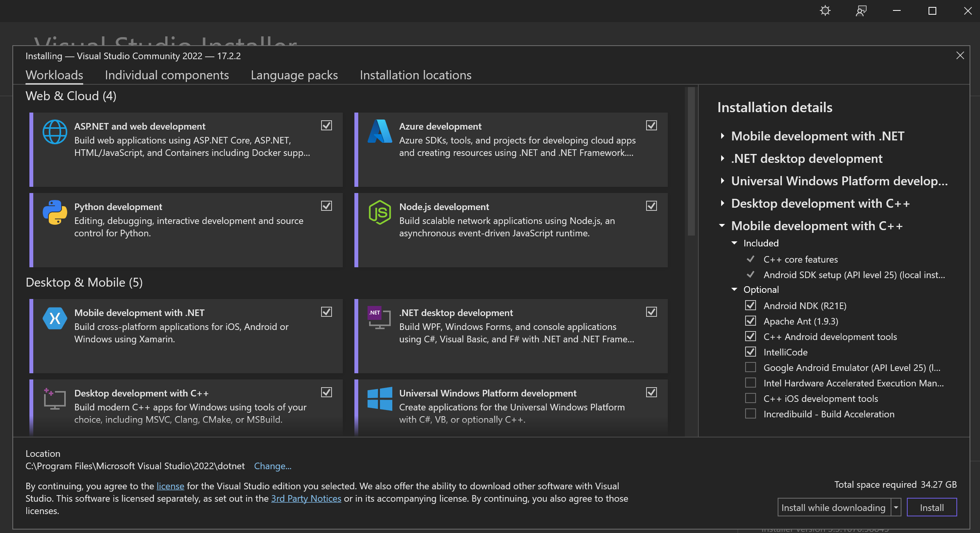Click the .NET desktop development icon
This screenshot has width=980, height=533.
point(379,318)
